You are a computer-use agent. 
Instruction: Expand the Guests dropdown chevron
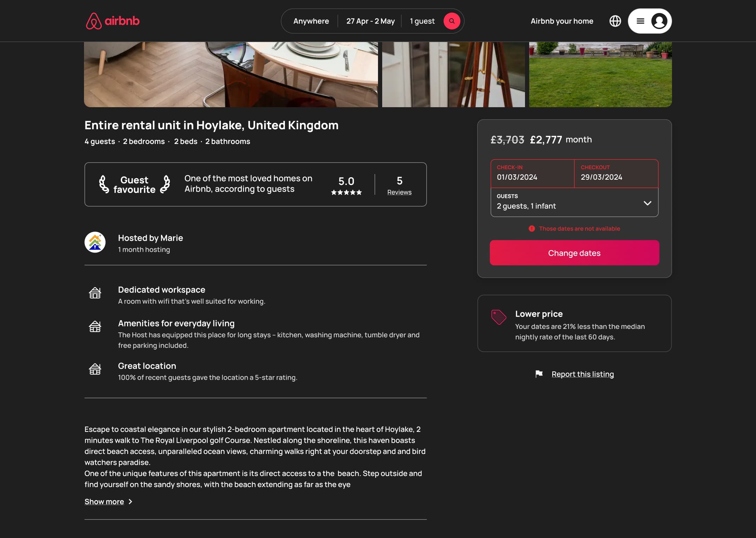pos(647,203)
